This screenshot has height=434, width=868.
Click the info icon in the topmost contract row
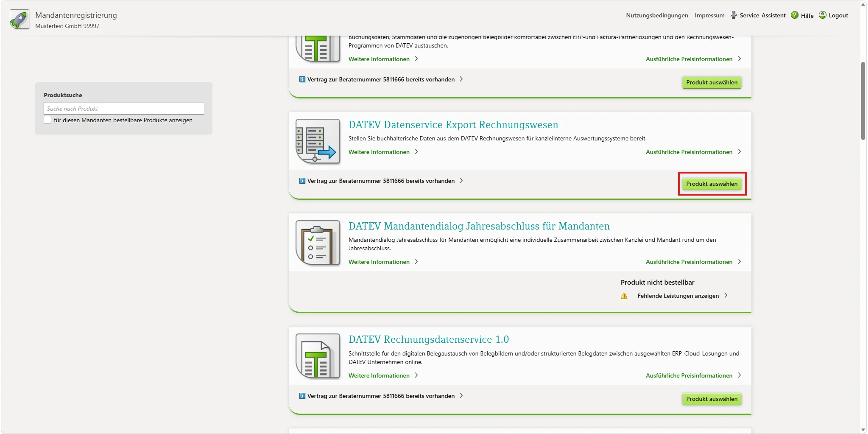[x=302, y=79]
